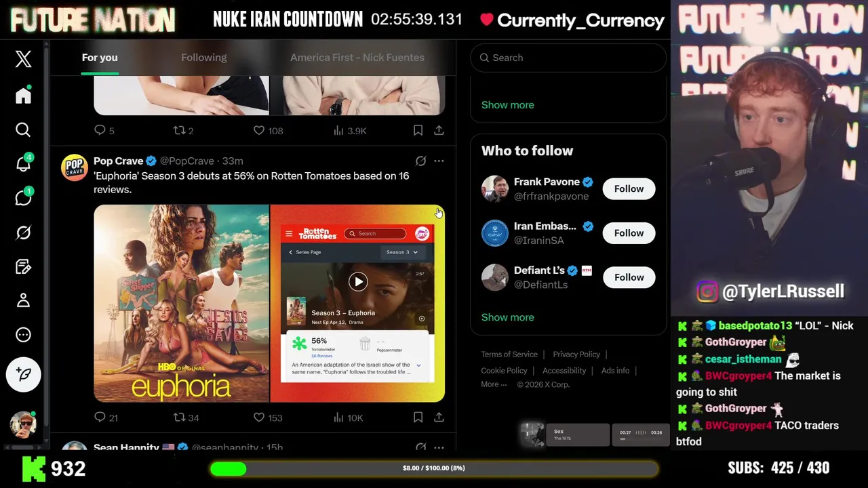Image resolution: width=868 pixels, height=488 pixels.
Task: Open Rotten Tomatoes screenshot image
Action: 357,304
